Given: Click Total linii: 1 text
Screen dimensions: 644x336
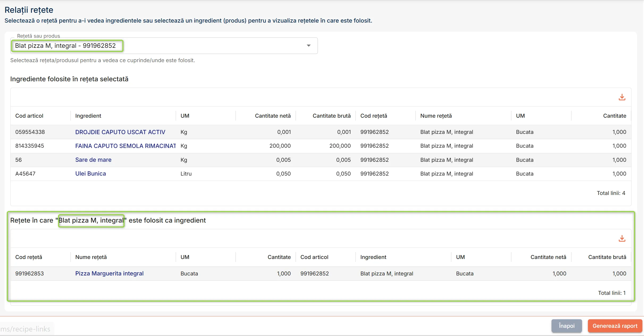Looking at the screenshot, I should tap(612, 293).
